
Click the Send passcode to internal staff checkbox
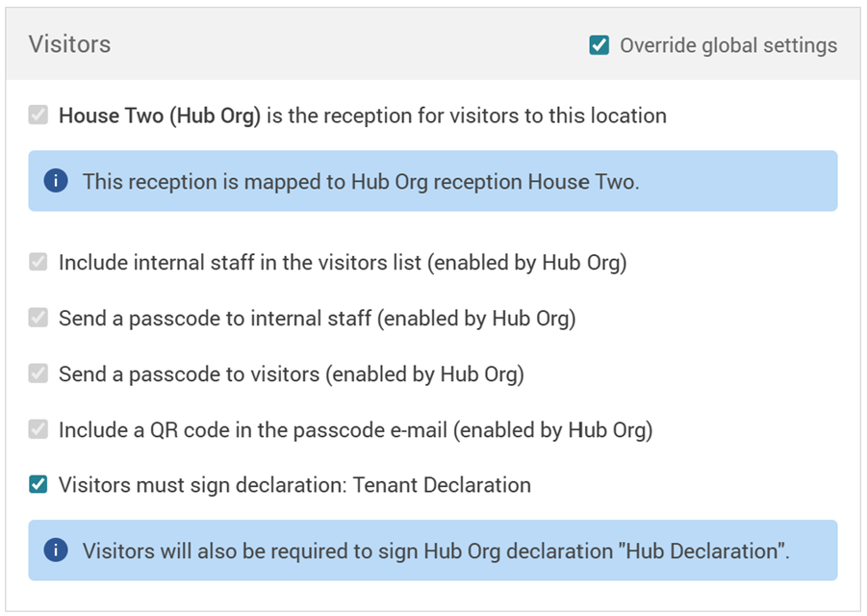point(38,319)
